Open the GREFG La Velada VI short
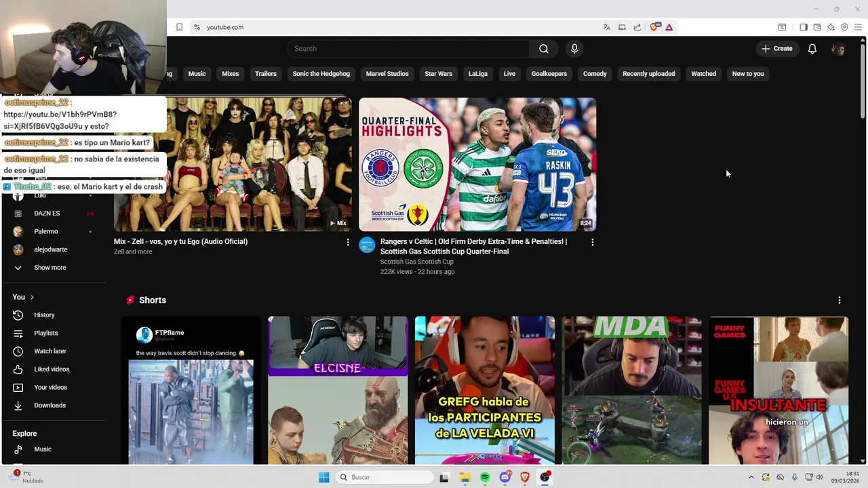 point(485,390)
